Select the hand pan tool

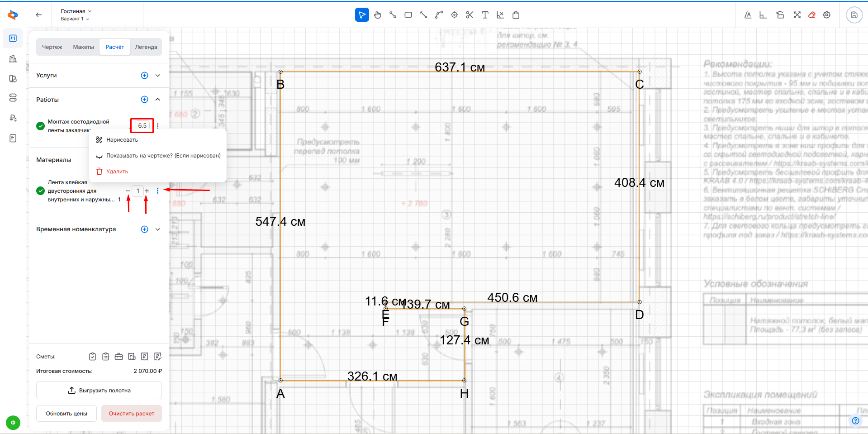(x=378, y=15)
